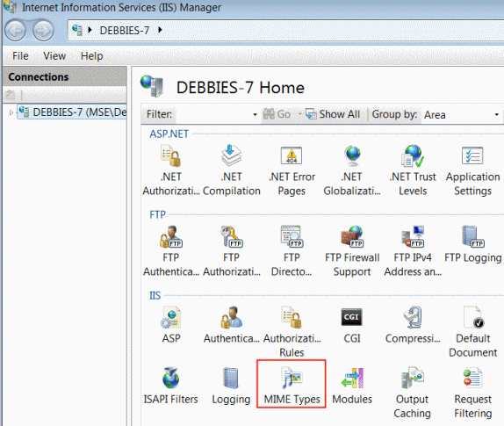This screenshot has width=504, height=426.
Task: Open the Output Caching feature
Action: tap(412, 393)
